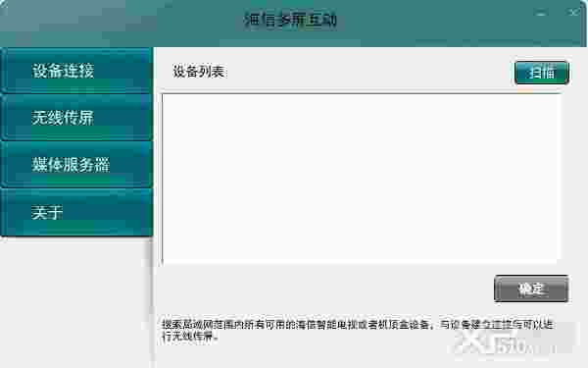The height and width of the screenshot is (368, 588).
Task: Return to the device connection view (设备连接)
Action: (76, 71)
